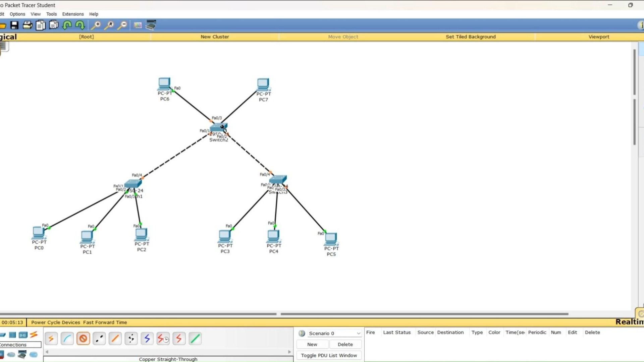Viewport: 644px width, 362px height.
Task: Click the Delete scenario button
Action: [x=344, y=344]
